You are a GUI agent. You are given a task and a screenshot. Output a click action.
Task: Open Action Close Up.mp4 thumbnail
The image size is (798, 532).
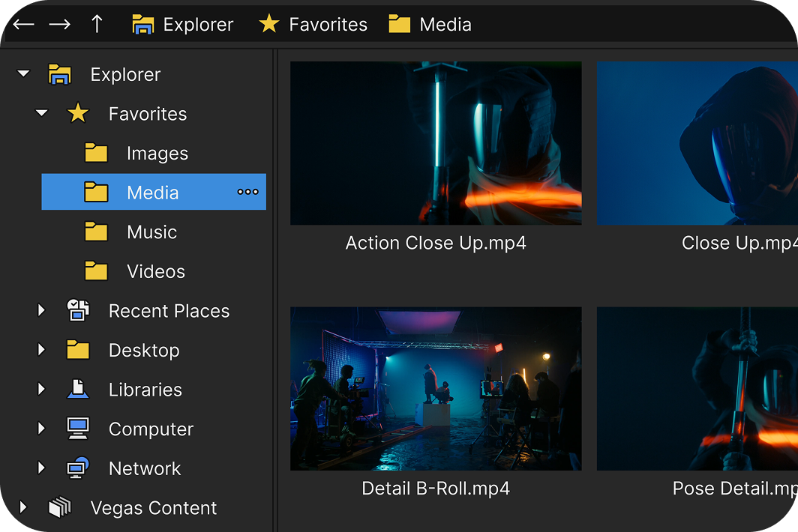pyautogui.click(x=436, y=143)
